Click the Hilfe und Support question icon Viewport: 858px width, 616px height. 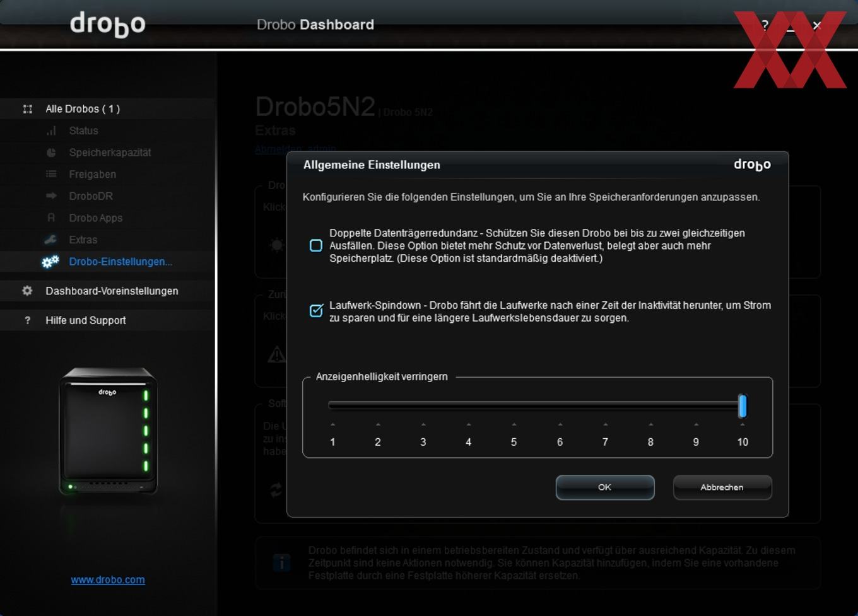27,320
